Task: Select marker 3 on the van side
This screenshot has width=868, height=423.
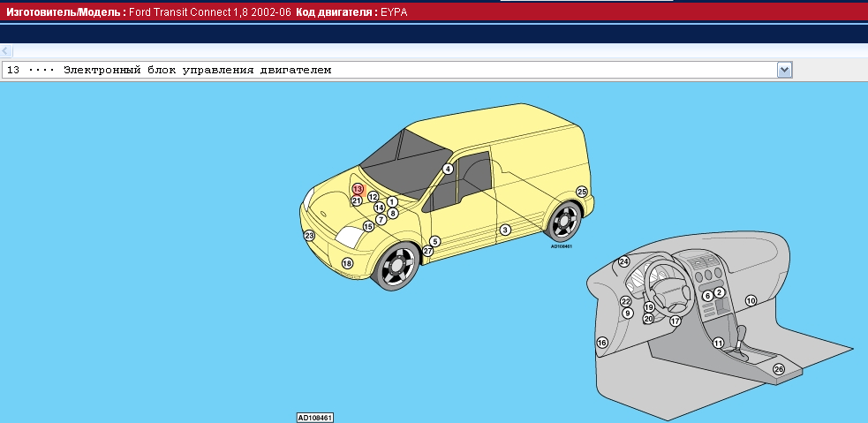Action: coord(505,230)
